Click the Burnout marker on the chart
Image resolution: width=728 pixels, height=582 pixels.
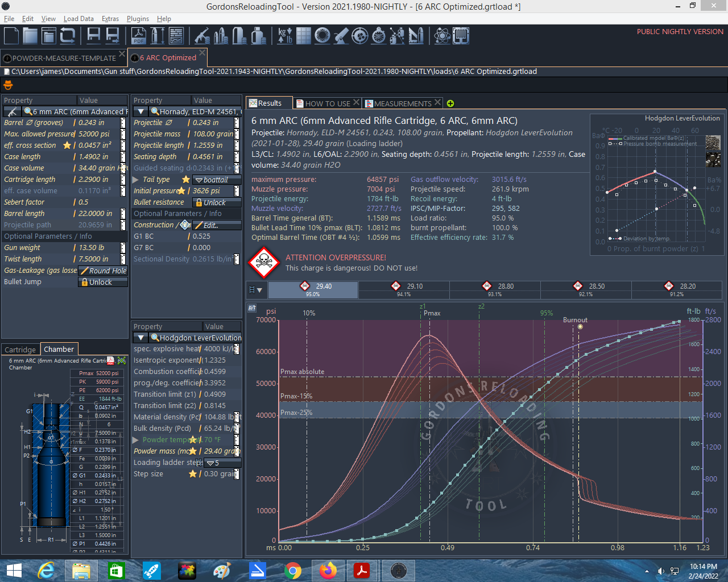point(580,327)
